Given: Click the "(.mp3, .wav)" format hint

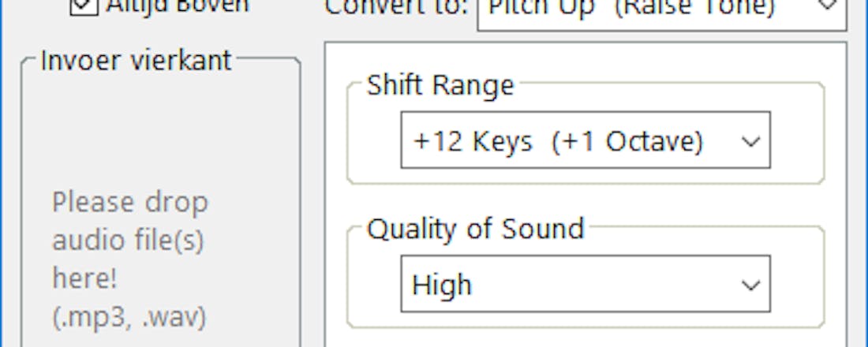Looking at the screenshot, I should pyautogui.click(x=130, y=316).
